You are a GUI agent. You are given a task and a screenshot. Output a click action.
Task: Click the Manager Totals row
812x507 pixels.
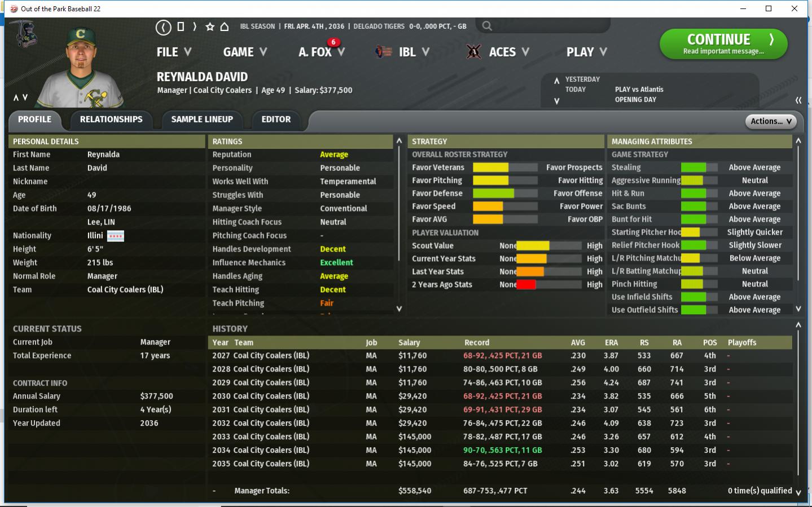(500, 491)
